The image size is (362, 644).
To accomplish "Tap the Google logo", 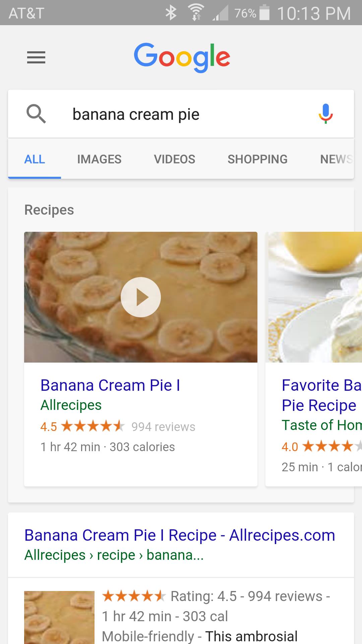I will (x=182, y=57).
